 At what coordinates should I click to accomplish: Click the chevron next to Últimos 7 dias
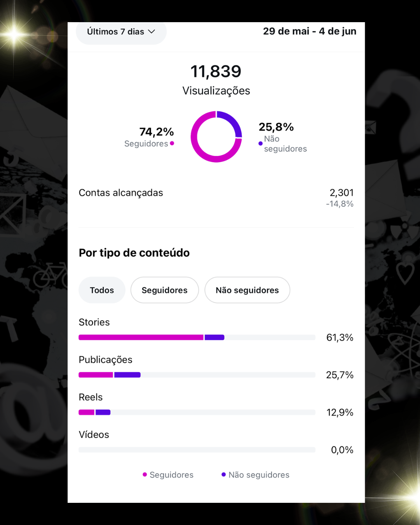click(x=152, y=31)
